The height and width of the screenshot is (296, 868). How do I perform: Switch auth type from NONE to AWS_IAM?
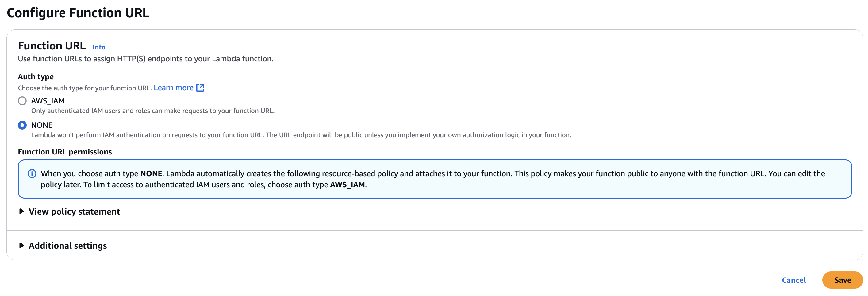[x=22, y=101]
